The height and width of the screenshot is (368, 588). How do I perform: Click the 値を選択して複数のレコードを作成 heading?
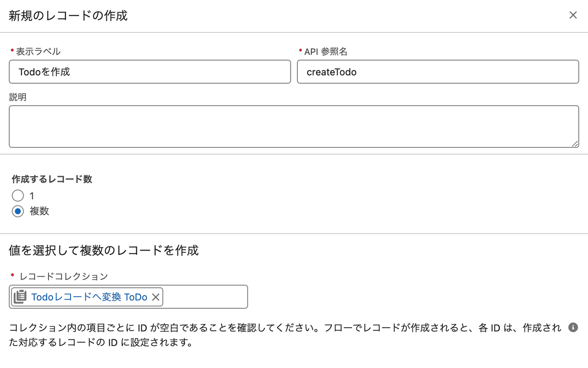coord(104,251)
